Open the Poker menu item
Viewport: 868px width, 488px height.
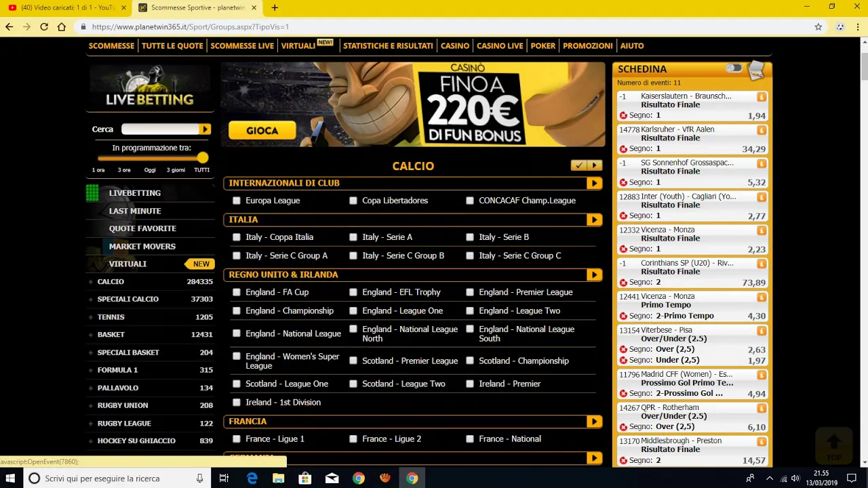point(543,45)
